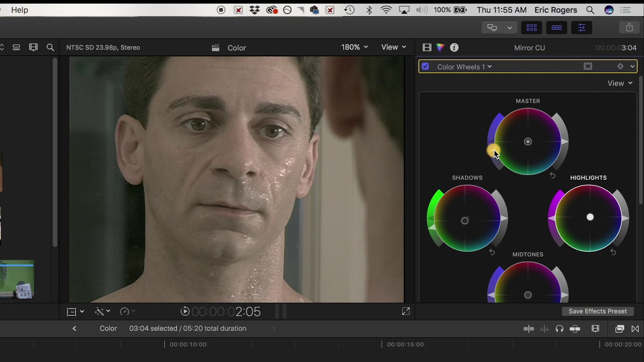Click Shadows wheel color control puck
The height and width of the screenshot is (362, 644).
pyautogui.click(x=465, y=220)
